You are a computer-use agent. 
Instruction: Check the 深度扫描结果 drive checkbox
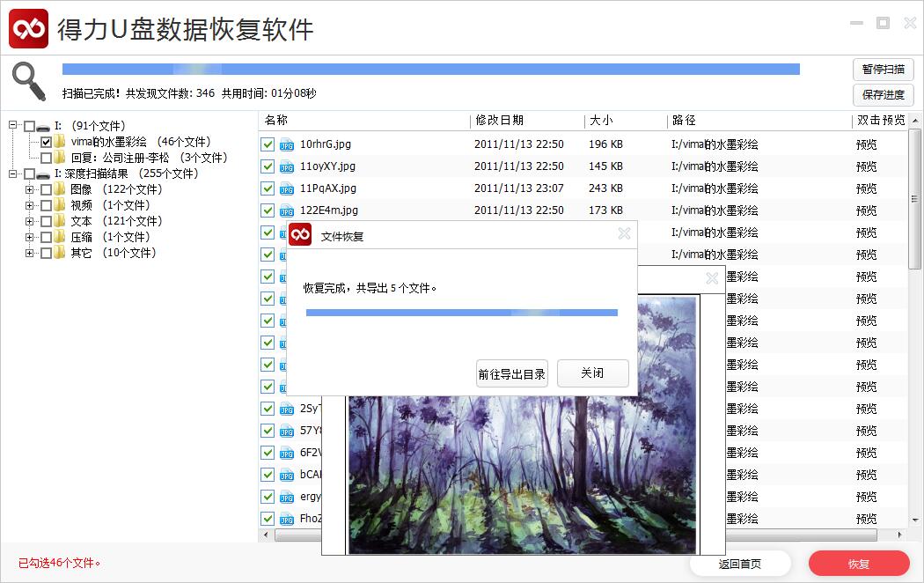click(x=29, y=173)
